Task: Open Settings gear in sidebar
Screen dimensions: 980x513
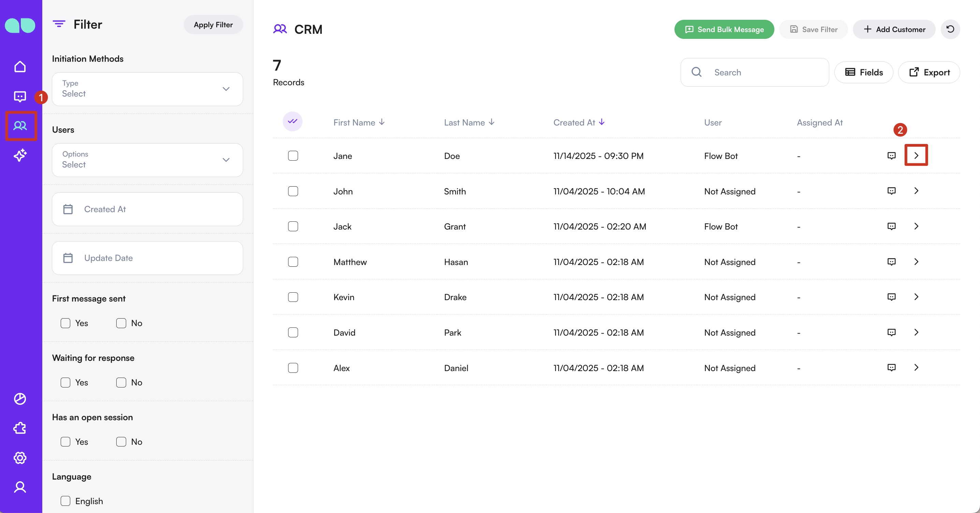Action: 20,458
